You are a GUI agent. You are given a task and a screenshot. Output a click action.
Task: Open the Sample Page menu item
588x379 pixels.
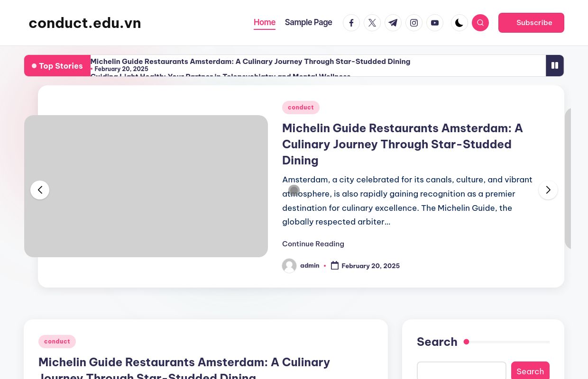click(x=308, y=22)
